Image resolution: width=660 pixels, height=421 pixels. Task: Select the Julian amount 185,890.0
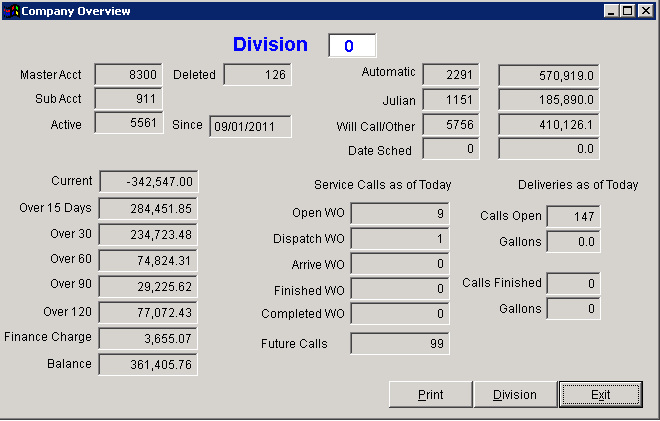[x=548, y=100]
